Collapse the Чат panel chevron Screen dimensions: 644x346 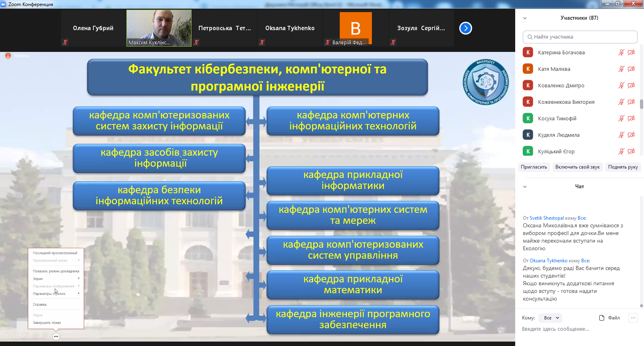pos(525,187)
